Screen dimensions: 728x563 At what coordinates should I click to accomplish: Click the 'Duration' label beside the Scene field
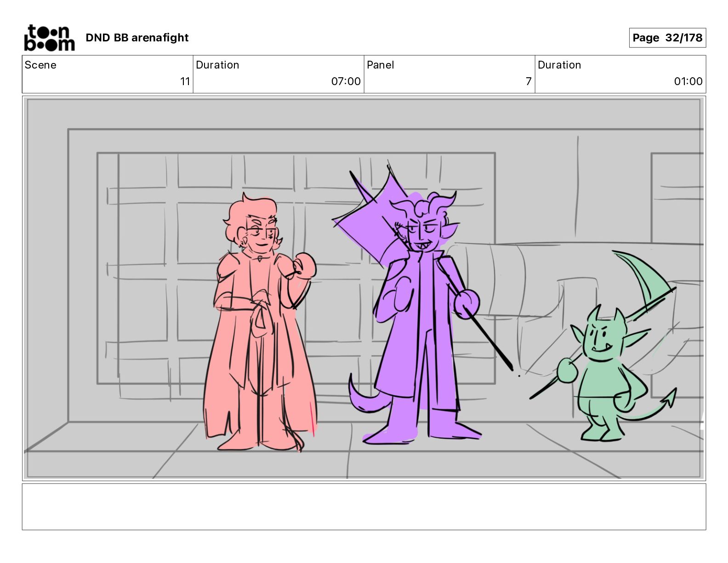(x=217, y=65)
